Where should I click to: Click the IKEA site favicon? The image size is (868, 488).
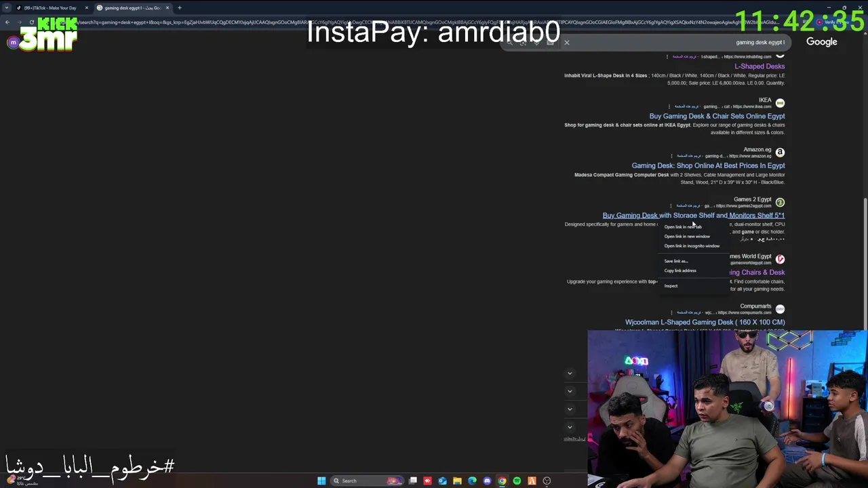point(780,103)
